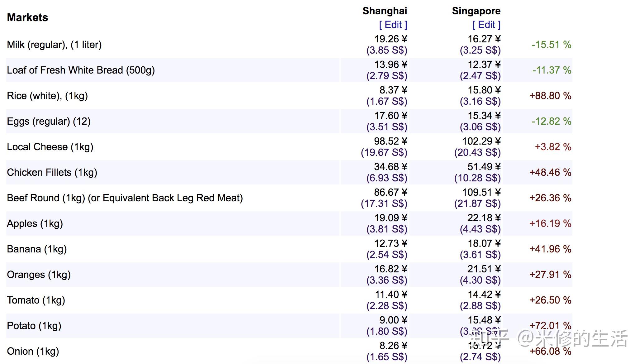
Task: Click the Chicken Fillets +48.46 % value
Action: pos(550,172)
